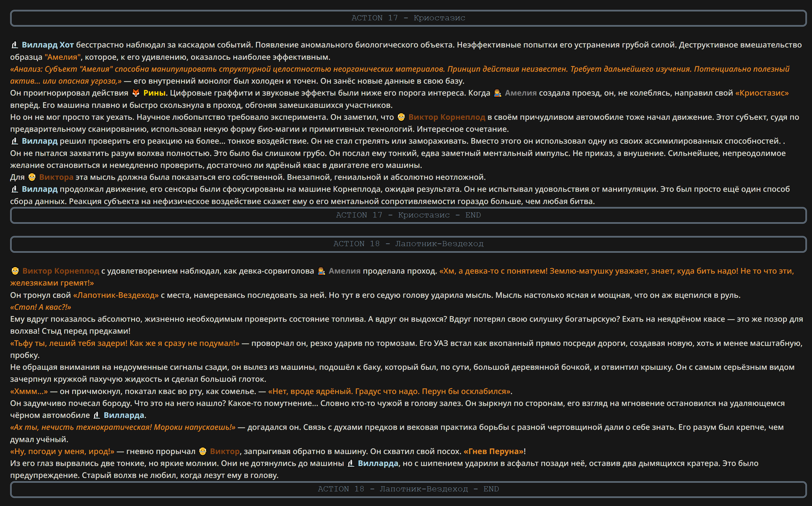Click orange «Лапотник-Вездеход» after 'Он тронул свой'
812x506 pixels.
(x=116, y=295)
